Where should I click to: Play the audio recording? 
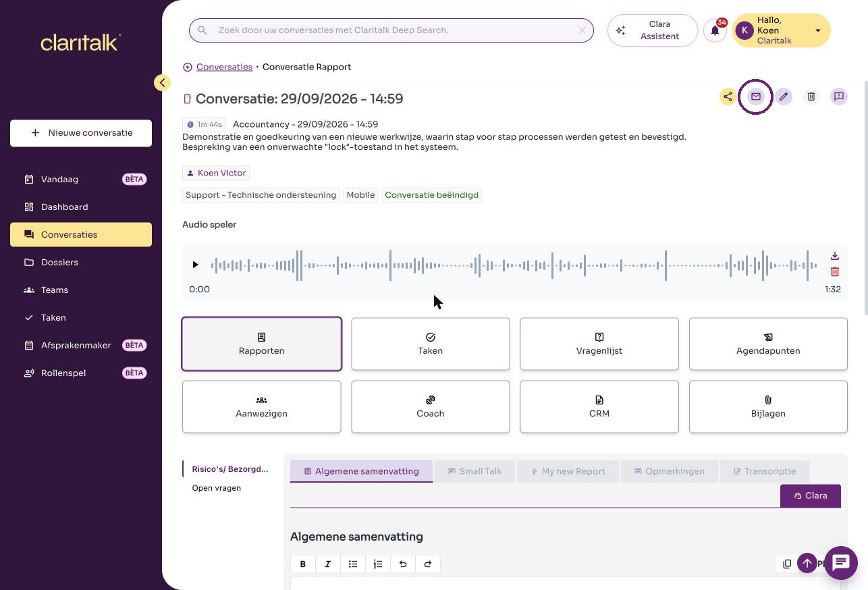[x=196, y=265]
